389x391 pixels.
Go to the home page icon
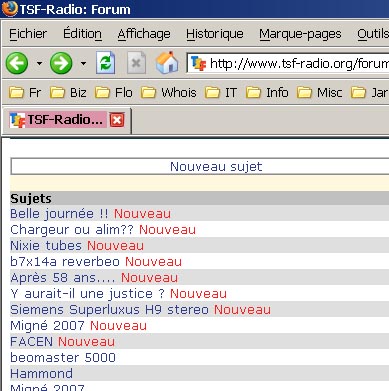(x=167, y=62)
